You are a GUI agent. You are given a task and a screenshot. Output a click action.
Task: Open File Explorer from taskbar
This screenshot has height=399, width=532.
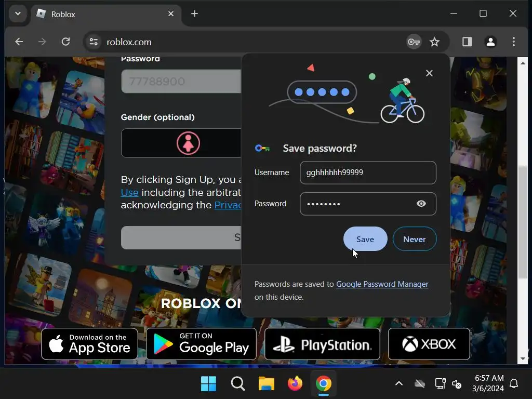(267, 384)
